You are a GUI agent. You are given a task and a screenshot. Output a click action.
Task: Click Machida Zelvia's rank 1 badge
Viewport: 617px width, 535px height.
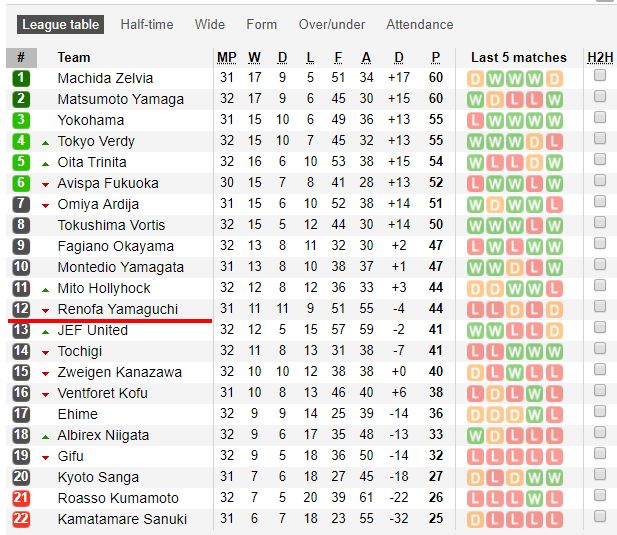tap(21, 78)
